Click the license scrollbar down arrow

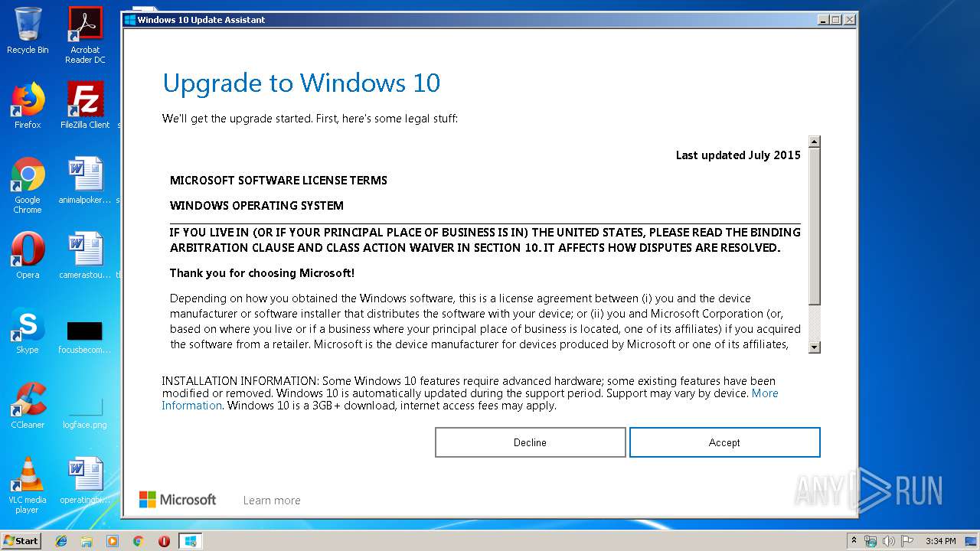(815, 347)
